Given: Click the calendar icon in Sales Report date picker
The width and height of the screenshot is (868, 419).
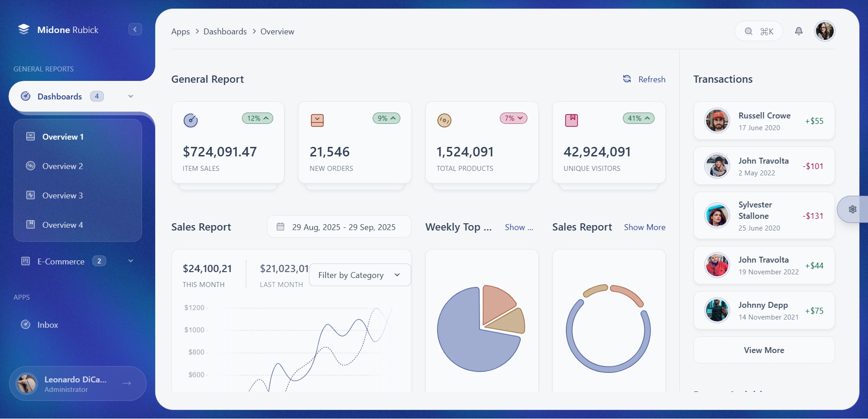Looking at the screenshot, I should pos(280,227).
